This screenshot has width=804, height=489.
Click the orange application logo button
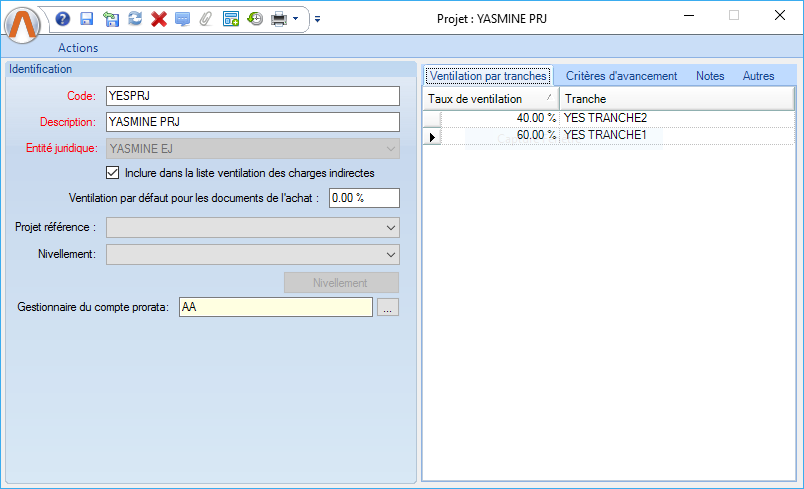coord(23,24)
